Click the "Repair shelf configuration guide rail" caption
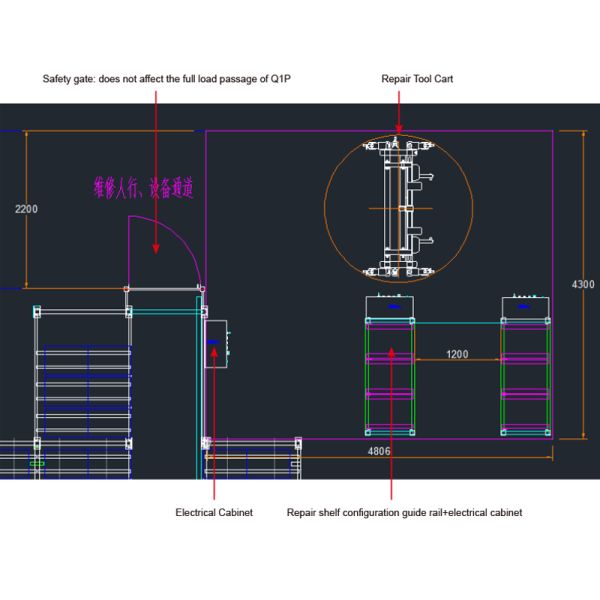Viewport: 600px width, 600px height. pyautogui.click(x=404, y=512)
